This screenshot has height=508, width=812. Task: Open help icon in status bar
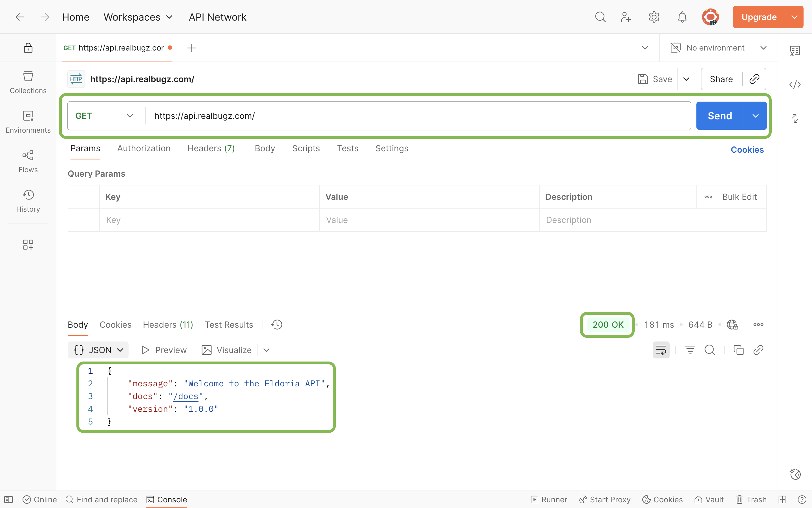point(802,500)
